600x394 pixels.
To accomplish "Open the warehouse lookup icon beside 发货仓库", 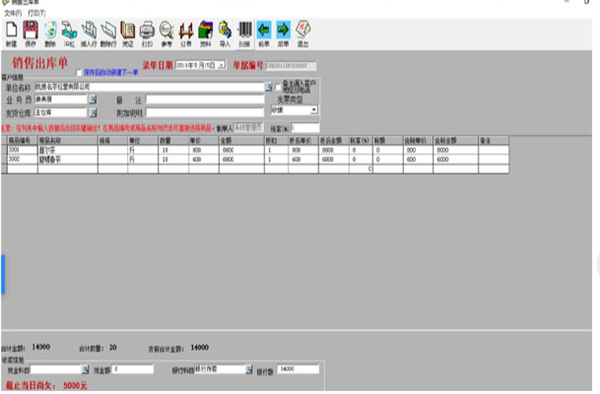I will pos(93,112).
